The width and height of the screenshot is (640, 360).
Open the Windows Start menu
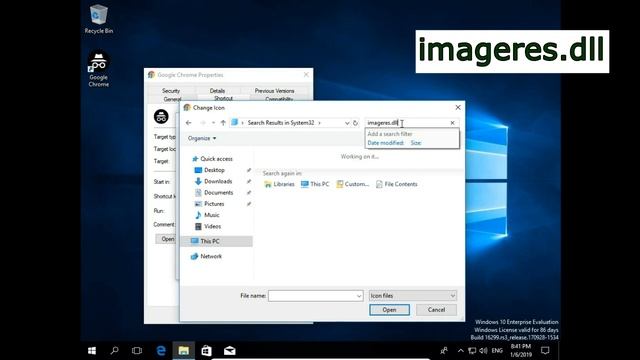coord(92,351)
